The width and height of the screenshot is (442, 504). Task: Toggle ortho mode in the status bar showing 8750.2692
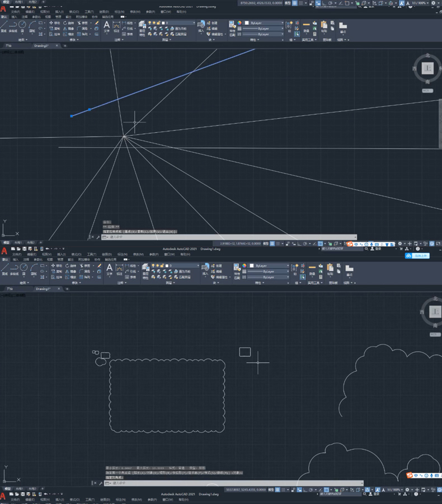pyautogui.click(x=324, y=3)
